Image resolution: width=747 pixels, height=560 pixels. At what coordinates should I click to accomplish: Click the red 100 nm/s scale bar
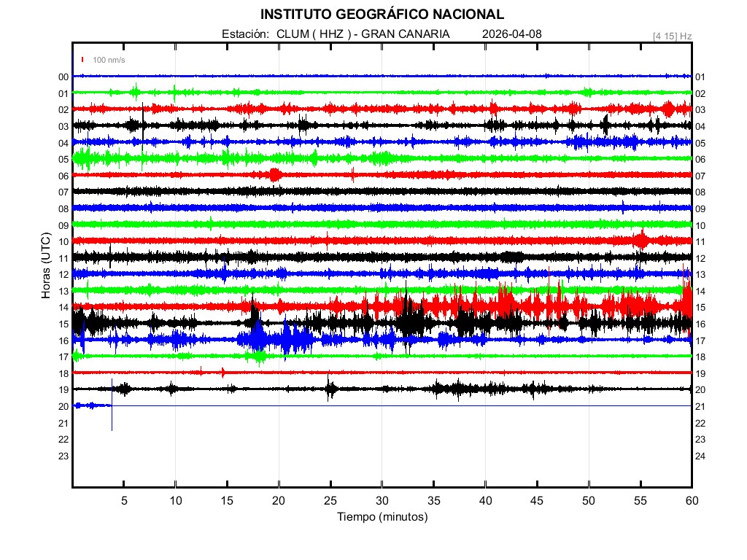(83, 60)
